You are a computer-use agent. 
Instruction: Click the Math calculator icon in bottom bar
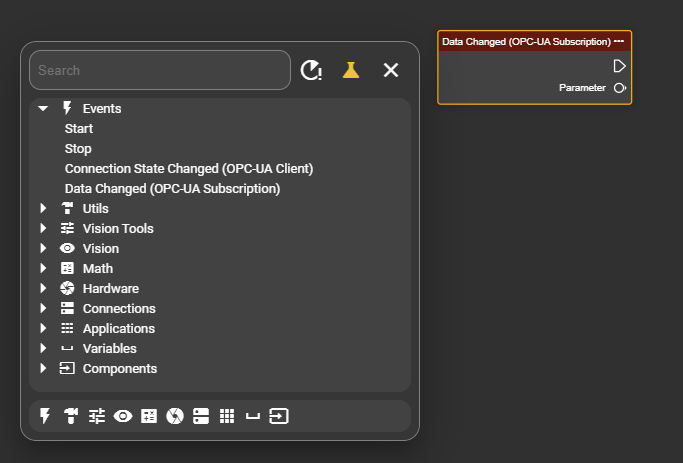tap(149, 416)
